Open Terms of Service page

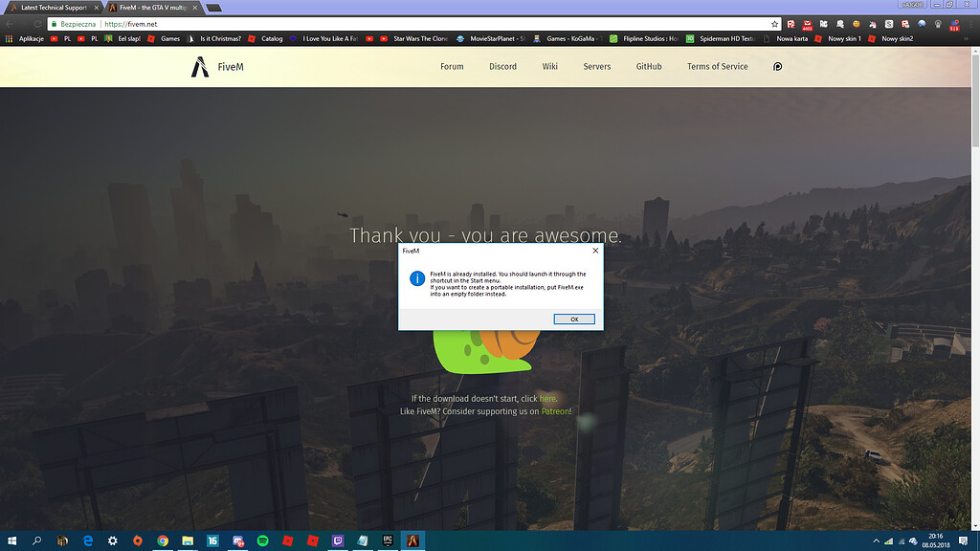tap(717, 67)
